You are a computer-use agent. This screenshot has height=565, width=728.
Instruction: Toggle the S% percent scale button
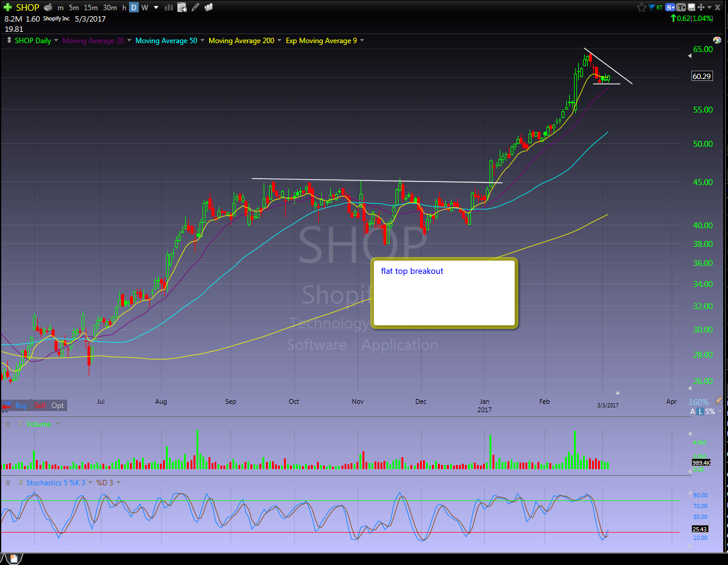point(709,412)
